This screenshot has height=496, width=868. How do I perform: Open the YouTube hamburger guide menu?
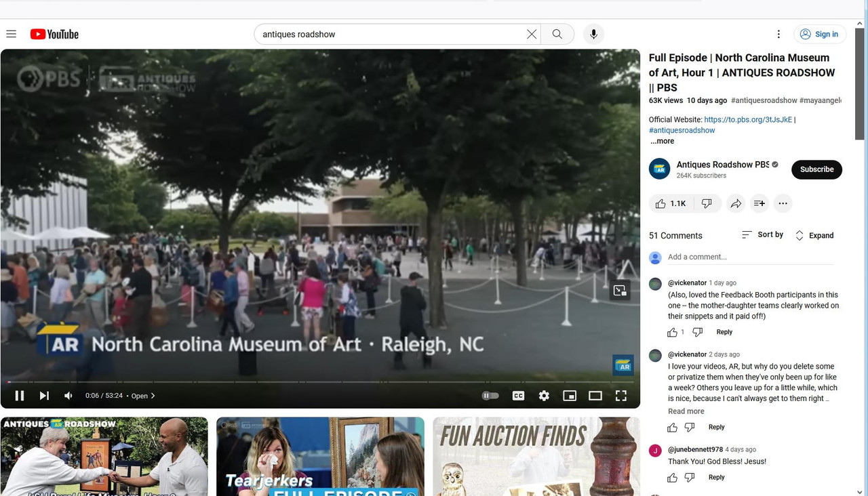tap(12, 34)
